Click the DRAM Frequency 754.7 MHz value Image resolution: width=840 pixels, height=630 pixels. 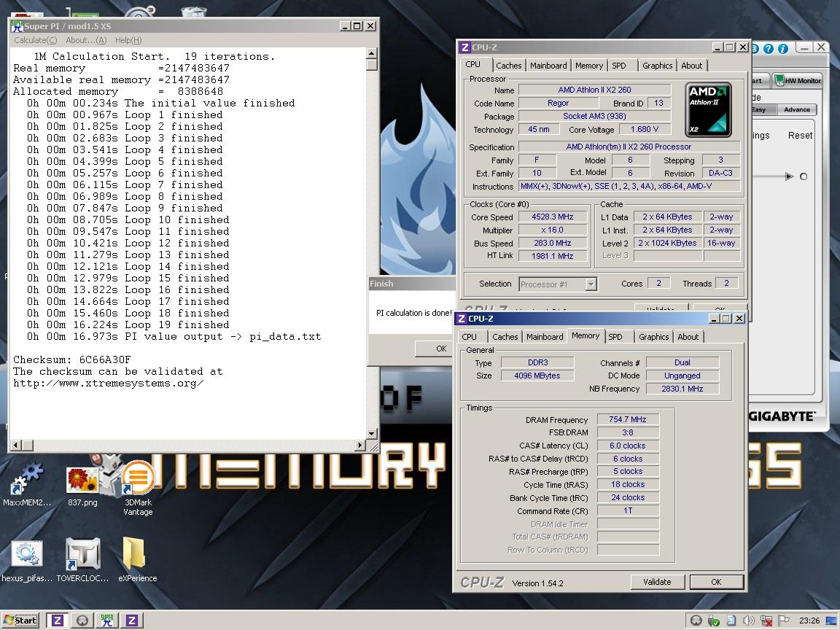[627, 419]
